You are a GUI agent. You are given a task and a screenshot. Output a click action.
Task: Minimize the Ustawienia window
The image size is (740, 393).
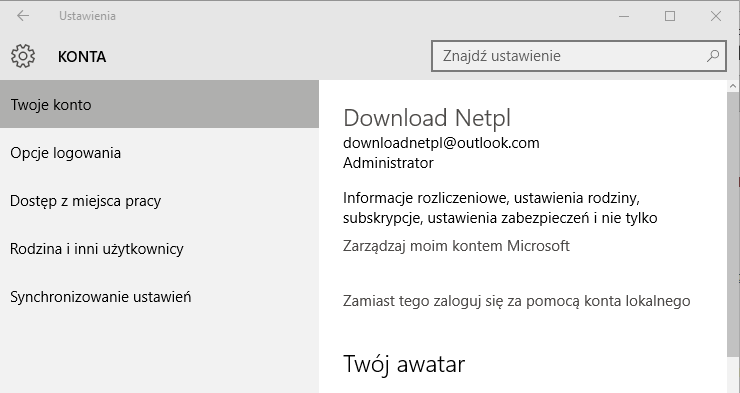click(x=624, y=16)
